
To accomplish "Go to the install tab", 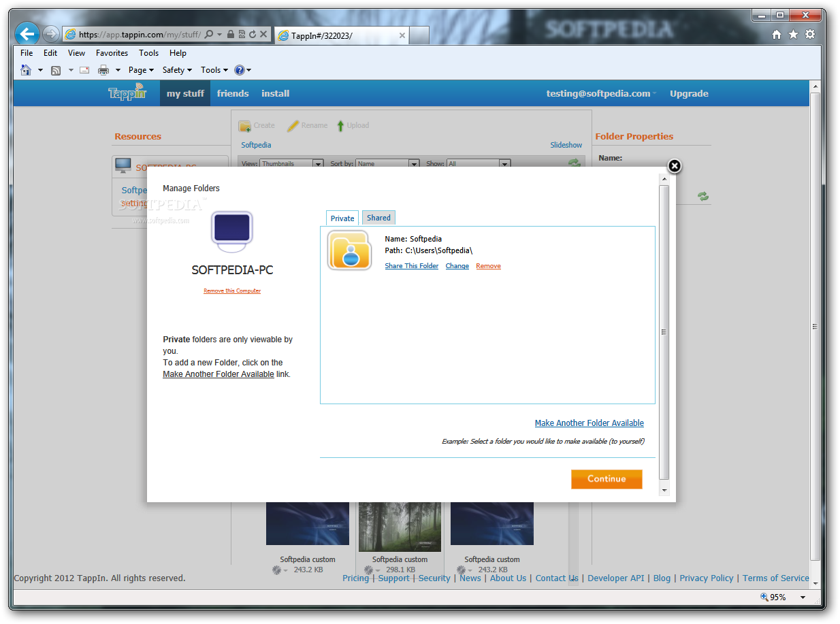I will [276, 93].
